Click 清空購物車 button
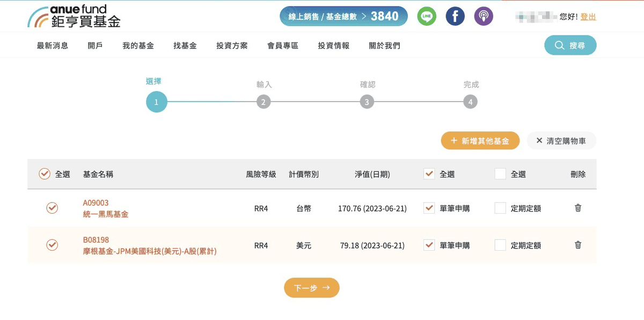The image size is (644, 320). (561, 141)
